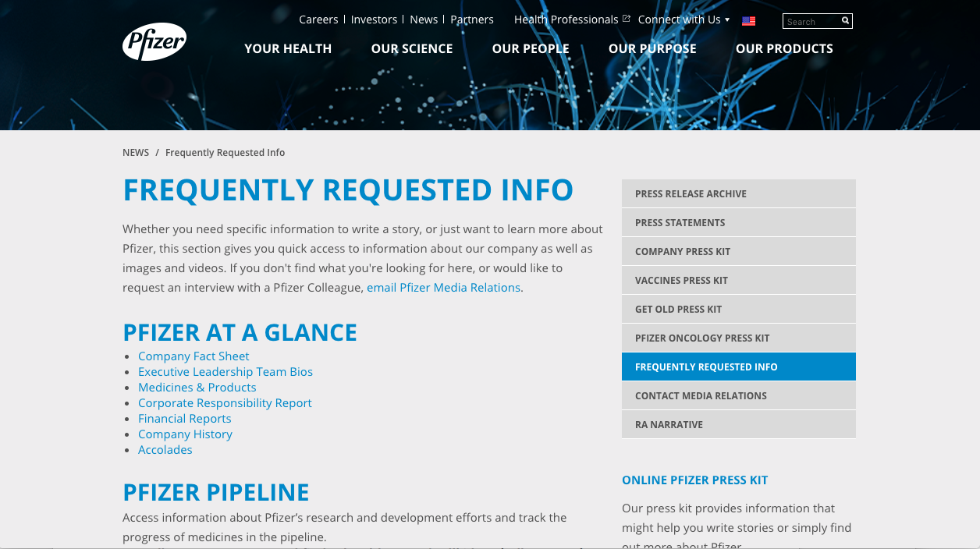Select Press Release Archive in sidebar
Viewport: 980px width, 549px height.
point(739,193)
